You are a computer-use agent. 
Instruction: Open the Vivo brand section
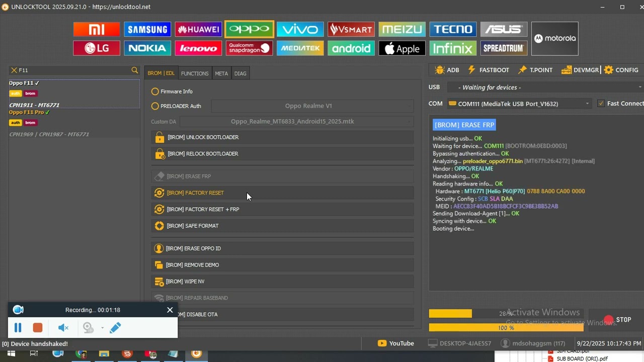pos(300,29)
